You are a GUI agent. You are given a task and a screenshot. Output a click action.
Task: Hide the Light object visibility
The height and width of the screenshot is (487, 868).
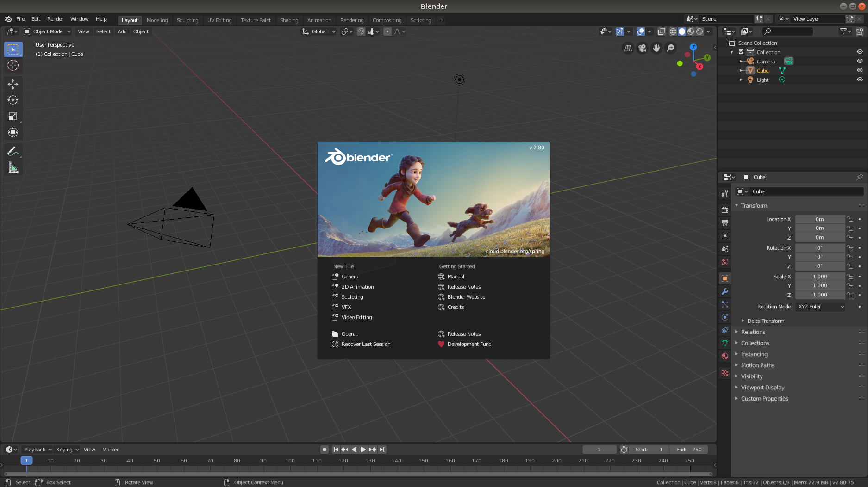(860, 80)
